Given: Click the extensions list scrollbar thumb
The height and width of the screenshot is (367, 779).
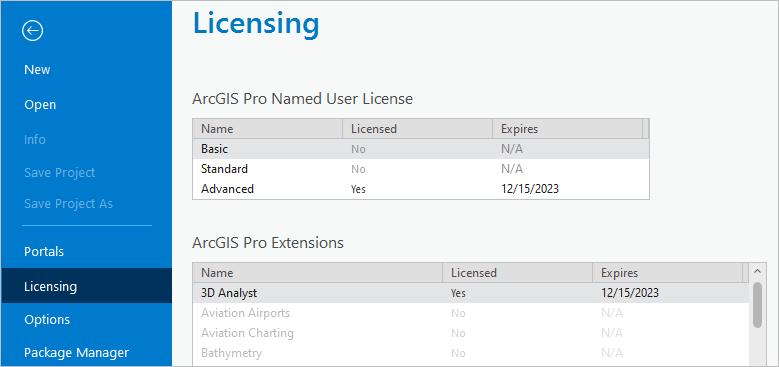Looking at the screenshot, I should pyautogui.click(x=757, y=305).
